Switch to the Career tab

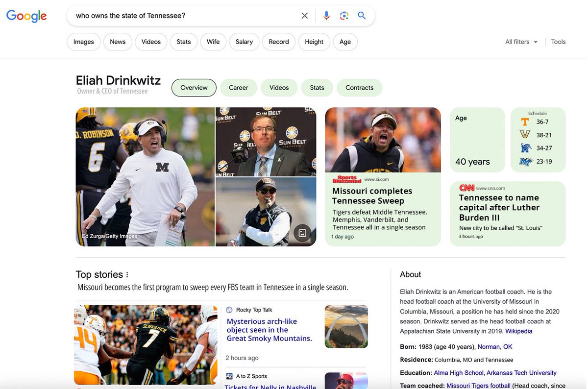coord(238,88)
